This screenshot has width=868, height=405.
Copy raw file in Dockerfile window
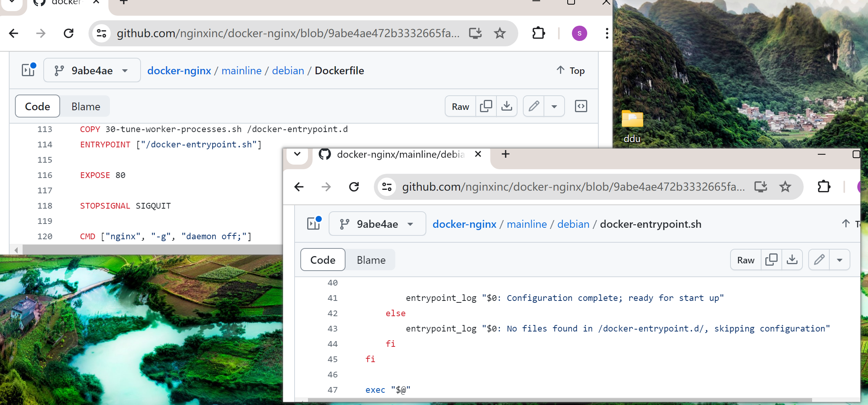pyautogui.click(x=486, y=106)
